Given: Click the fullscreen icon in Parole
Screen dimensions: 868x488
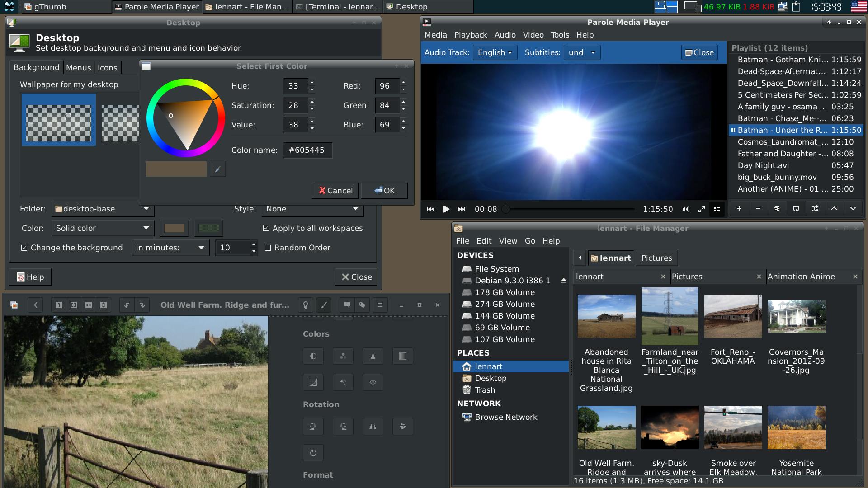Looking at the screenshot, I should 701,209.
